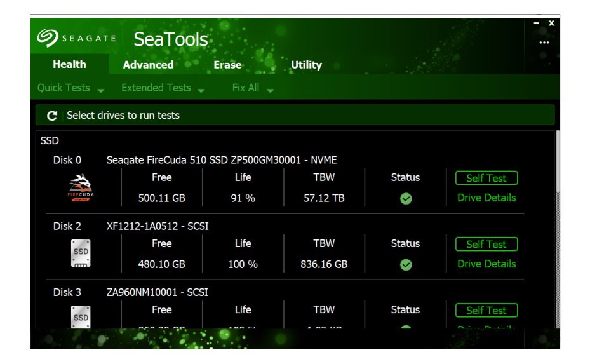The image size is (590, 364).
Task: Open Drive Details for Disk 2
Action: pos(486,264)
